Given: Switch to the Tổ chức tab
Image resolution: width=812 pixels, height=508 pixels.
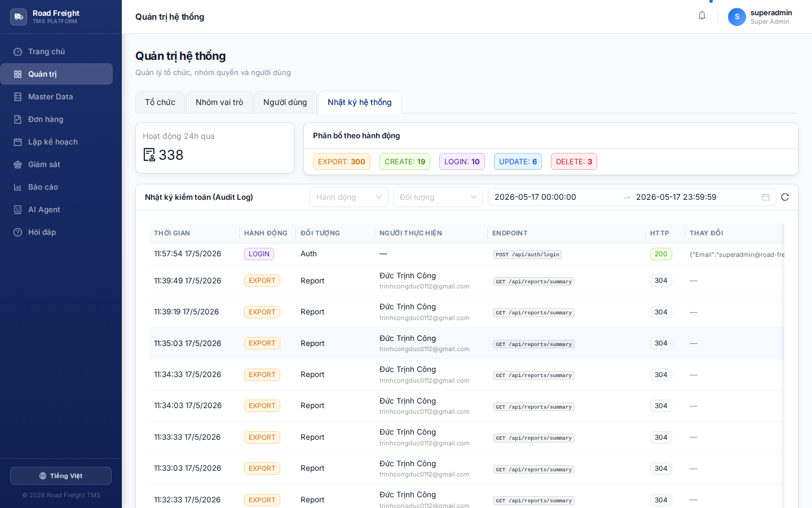Looking at the screenshot, I should pos(160,102).
